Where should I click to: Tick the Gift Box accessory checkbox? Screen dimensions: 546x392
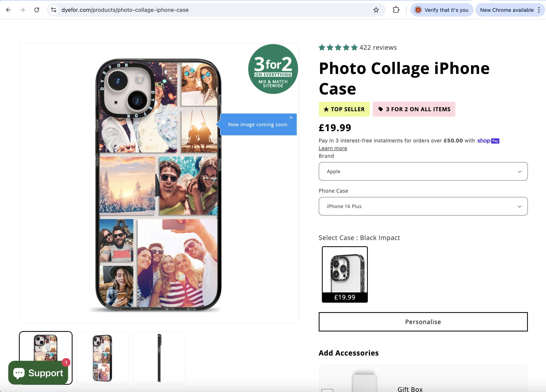327,390
